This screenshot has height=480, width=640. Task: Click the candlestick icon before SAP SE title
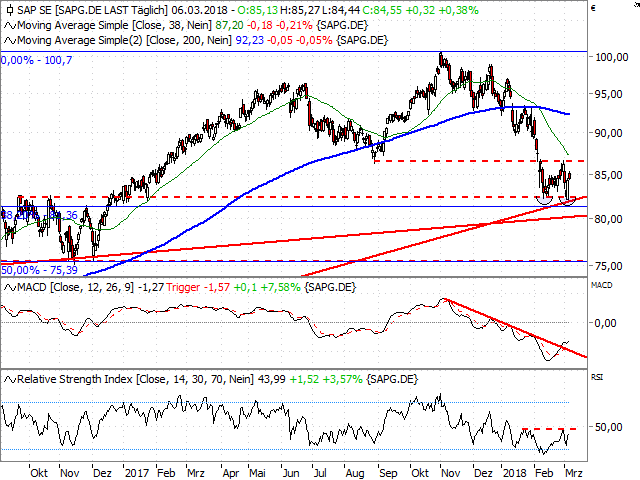pos(10,10)
